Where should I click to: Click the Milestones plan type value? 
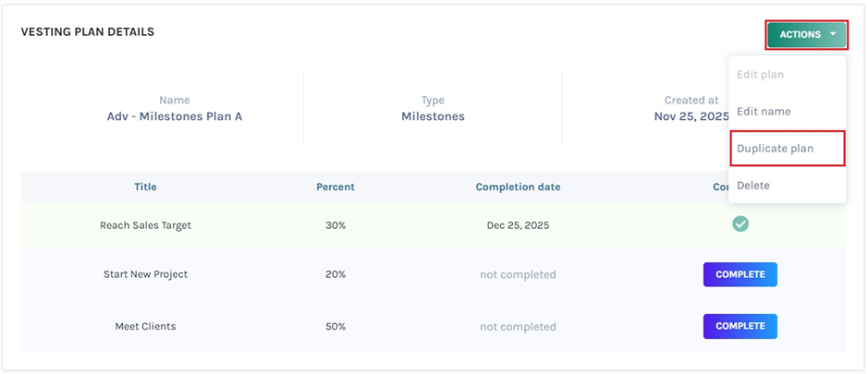(x=433, y=116)
